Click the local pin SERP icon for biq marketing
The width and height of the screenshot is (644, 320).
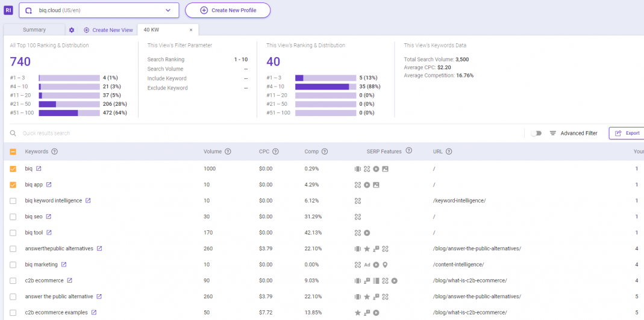tap(385, 265)
